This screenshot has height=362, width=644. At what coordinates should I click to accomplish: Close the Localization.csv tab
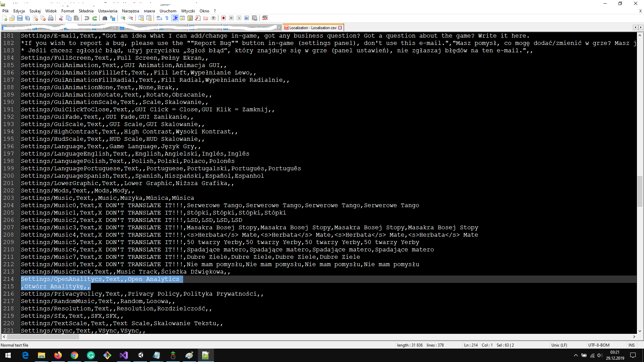[340, 28]
